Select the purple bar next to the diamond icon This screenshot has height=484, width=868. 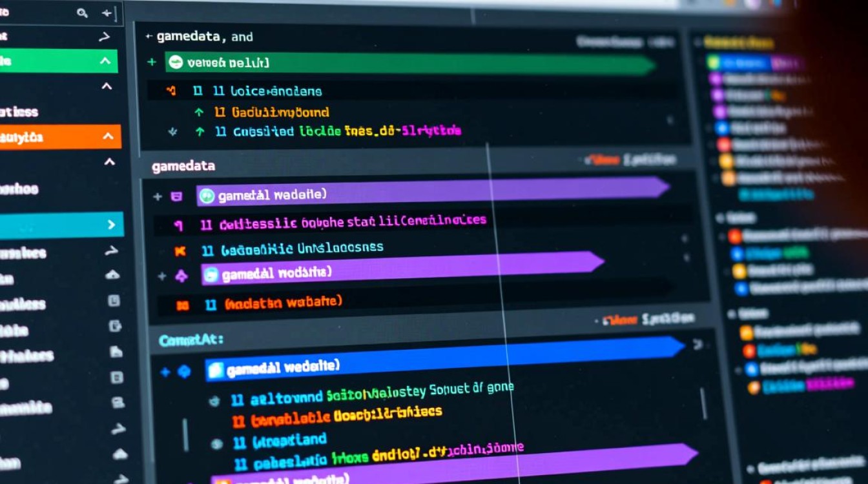coord(402,268)
